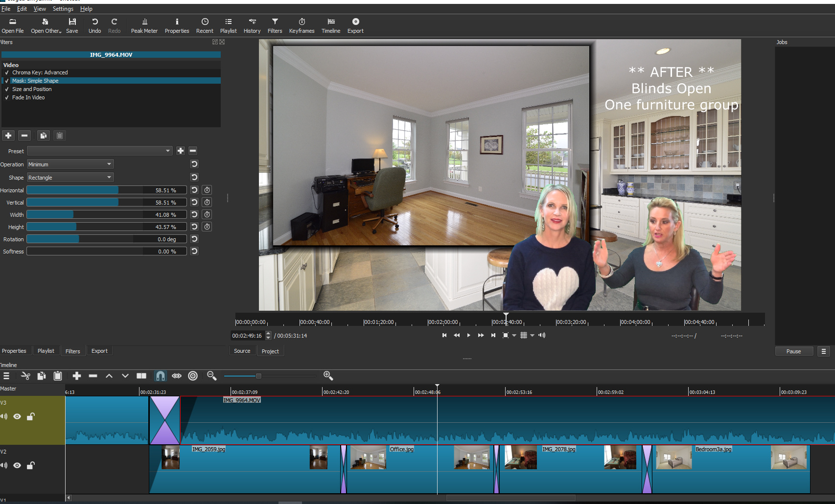Play the video in the player
This screenshot has height=504, width=835.
click(x=468, y=335)
